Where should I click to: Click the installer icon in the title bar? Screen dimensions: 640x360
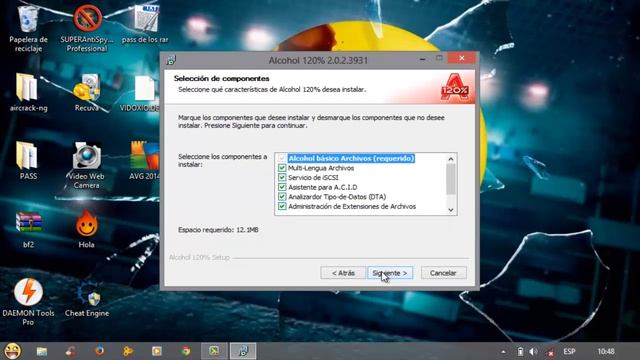(x=171, y=60)
